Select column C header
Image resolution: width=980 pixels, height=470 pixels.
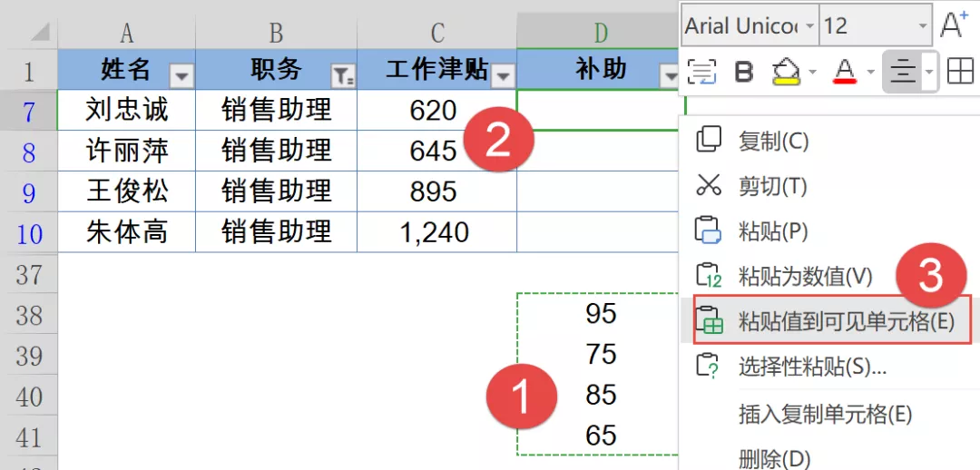[436, 34]
